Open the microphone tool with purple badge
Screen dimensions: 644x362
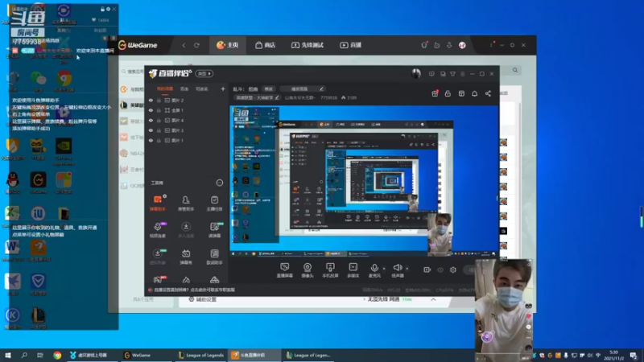tap(157, 229)
